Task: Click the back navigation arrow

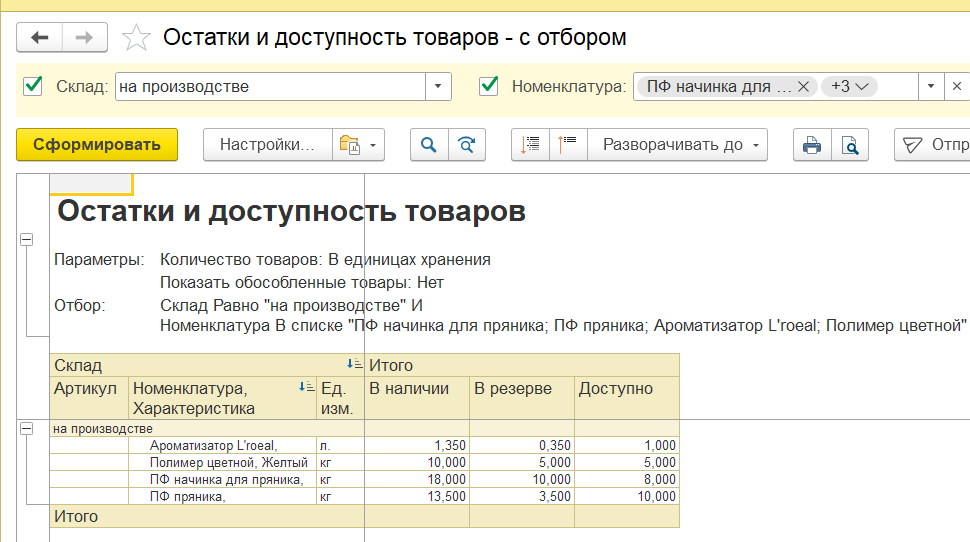Action: (x=40, y=38)
